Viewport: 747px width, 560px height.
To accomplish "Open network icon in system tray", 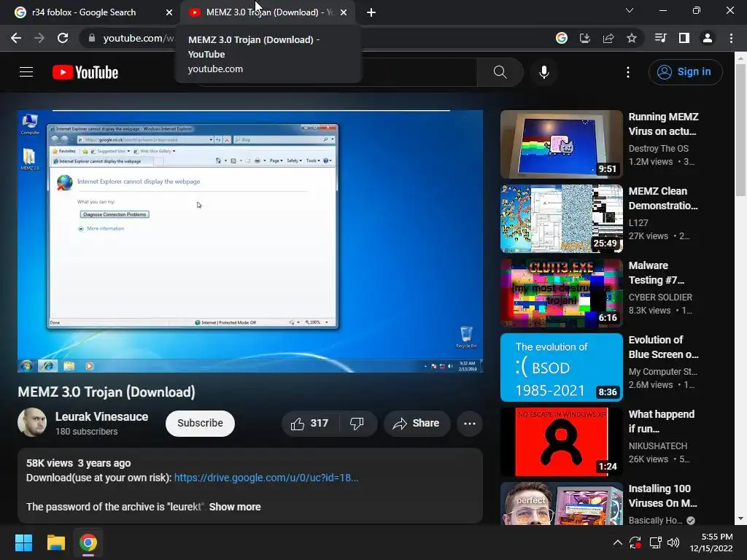I will click(656, 542).
